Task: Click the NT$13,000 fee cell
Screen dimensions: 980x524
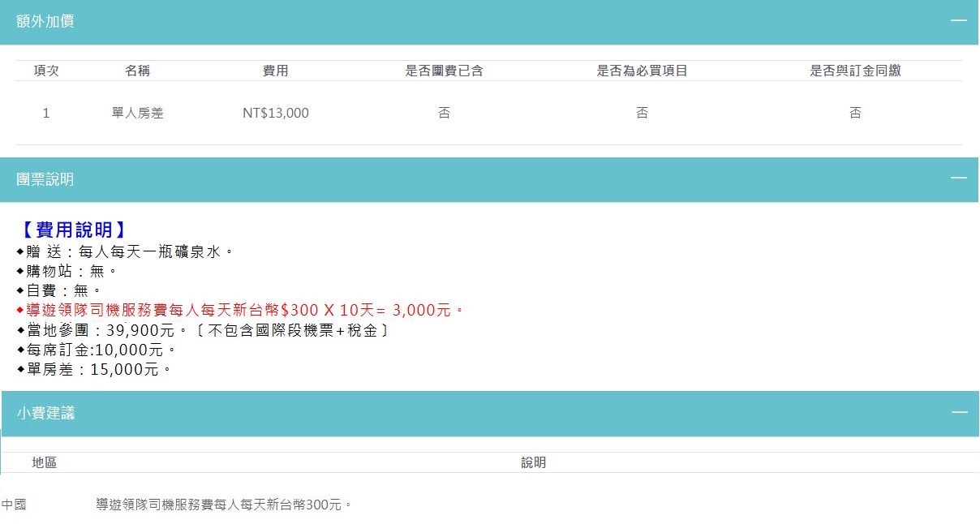Action: tap(275, 114)
